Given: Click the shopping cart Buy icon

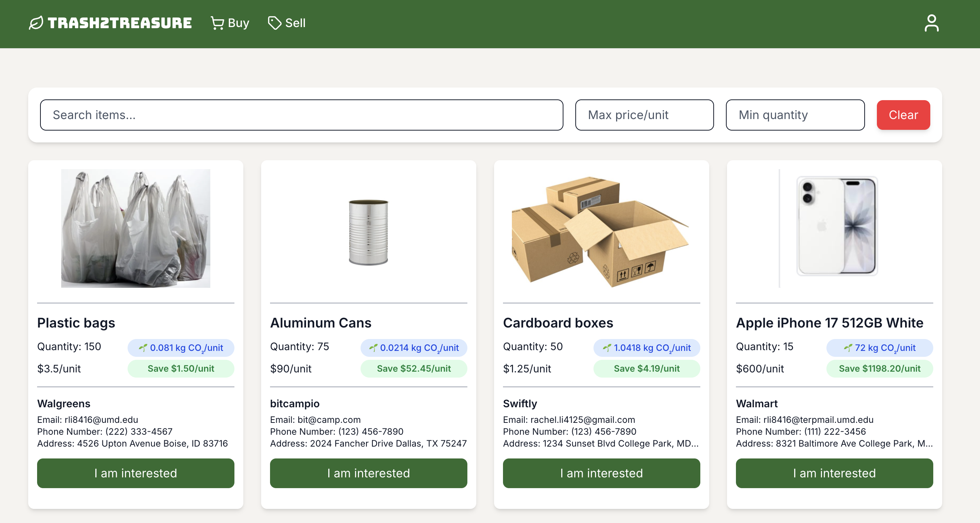Looking at the screenshot, I should click(217, 23).
